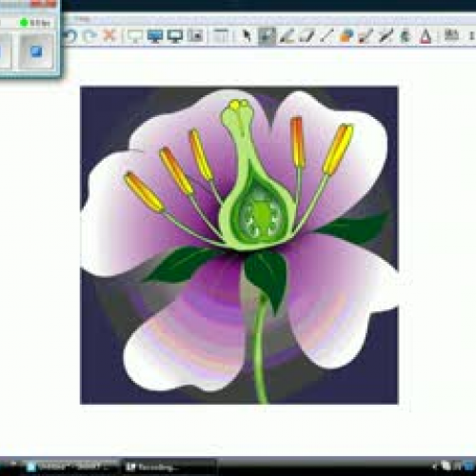Screen dimensions: 476x476
Task: Click the flower diagram image on the page
Action: pyautogui.click(x=239, y=245)
